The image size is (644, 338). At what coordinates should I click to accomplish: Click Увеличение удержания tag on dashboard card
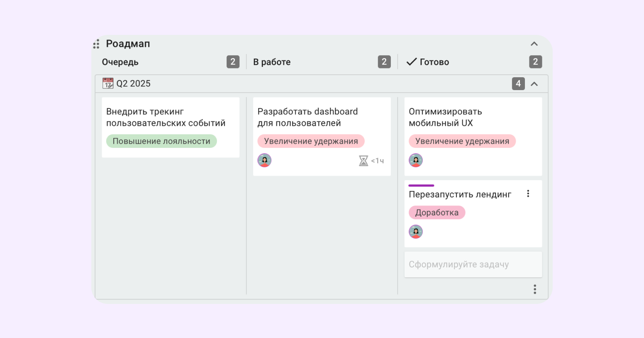(x=311, y=141)
